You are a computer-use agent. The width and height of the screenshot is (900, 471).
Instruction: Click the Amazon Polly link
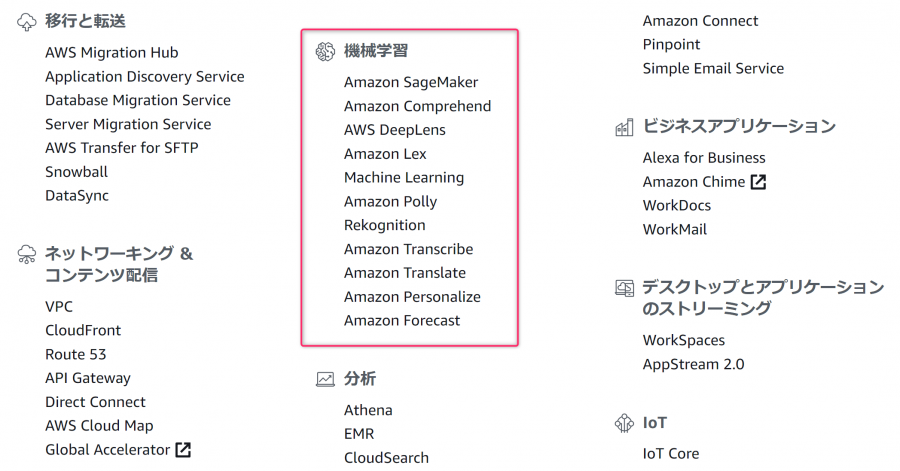click(390, 202)
